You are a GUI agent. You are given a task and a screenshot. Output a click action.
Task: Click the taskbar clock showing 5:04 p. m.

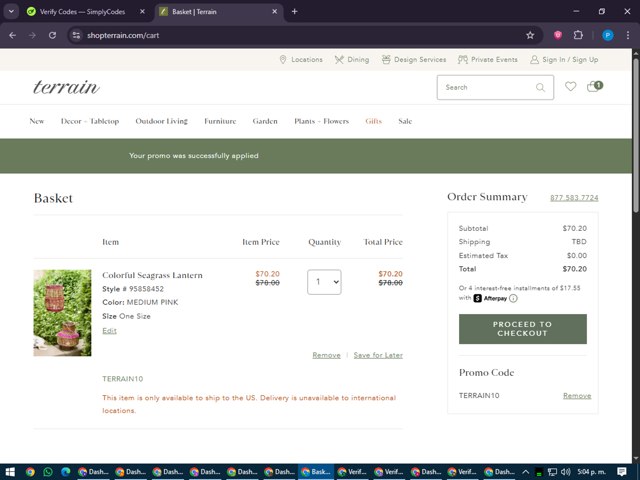click(591, 472)
